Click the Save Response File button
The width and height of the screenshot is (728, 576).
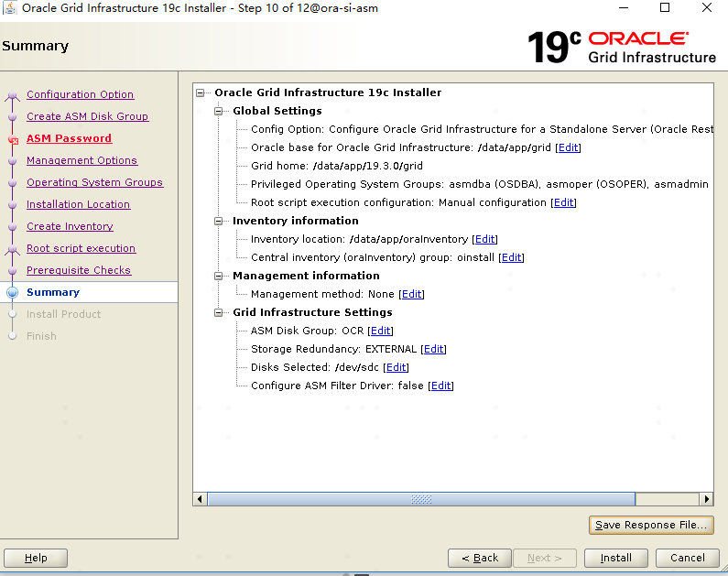click(651, 525)
